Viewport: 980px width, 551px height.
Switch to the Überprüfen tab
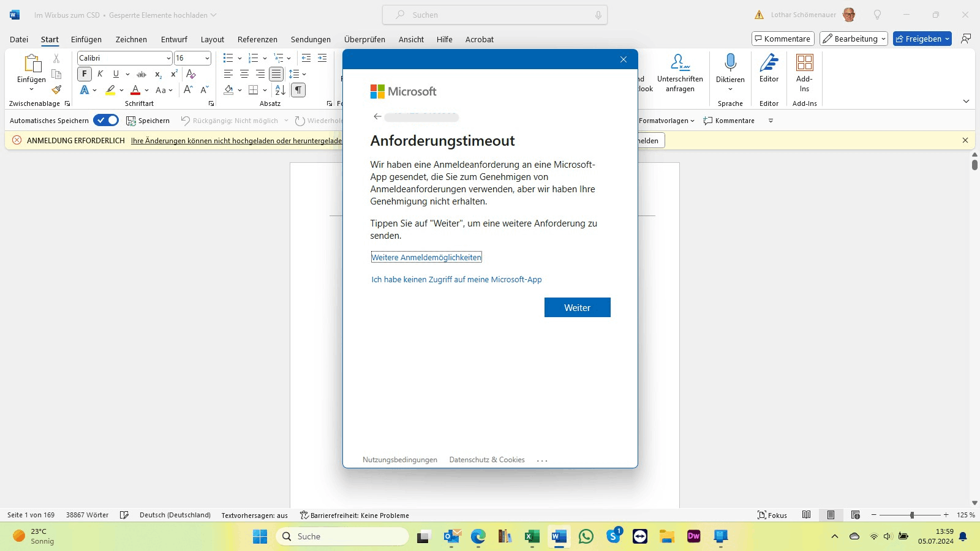coord(364,39)
